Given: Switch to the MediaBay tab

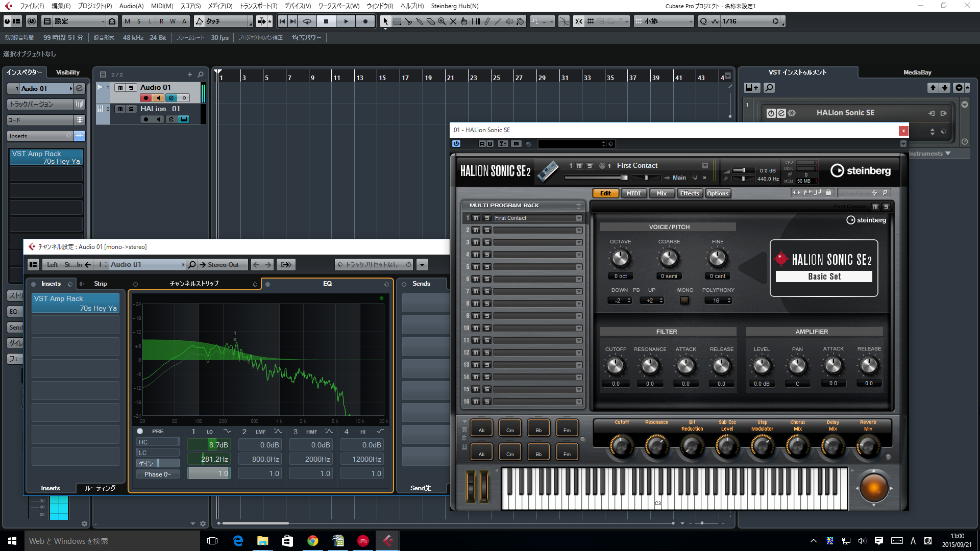Looking at the screenshot, I should [917, 72].
